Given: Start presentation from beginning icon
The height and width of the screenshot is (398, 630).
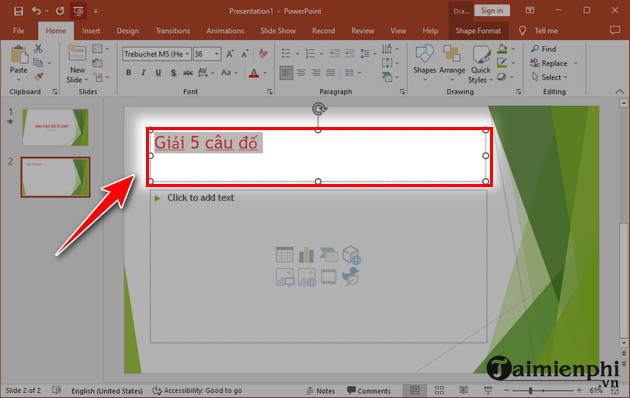Looking at the screenshot, I should (x=78, y=11).
